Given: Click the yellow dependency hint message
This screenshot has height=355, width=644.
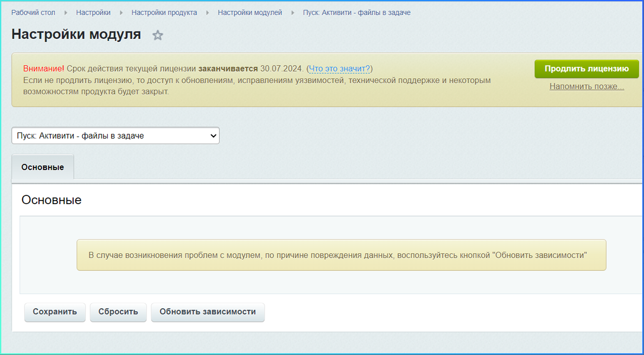Looking at the screenshot, I should (x=341, y=255).
